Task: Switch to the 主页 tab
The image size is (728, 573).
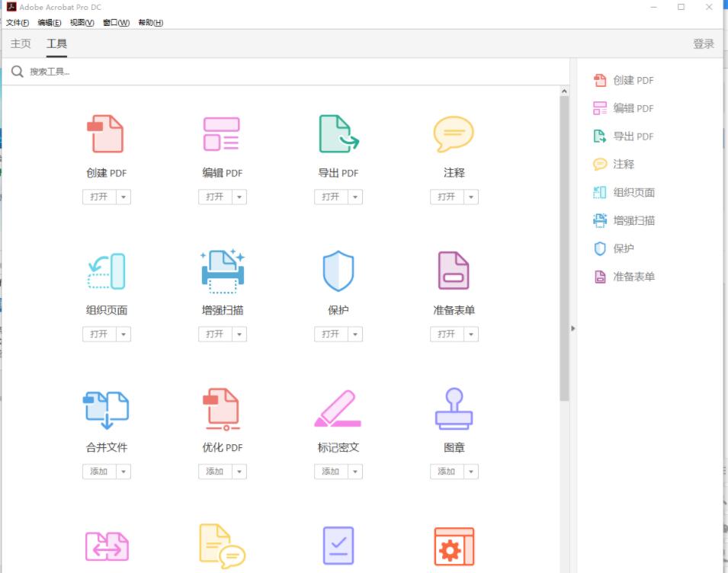Action: pyautogui.click(x=21, y=43)
